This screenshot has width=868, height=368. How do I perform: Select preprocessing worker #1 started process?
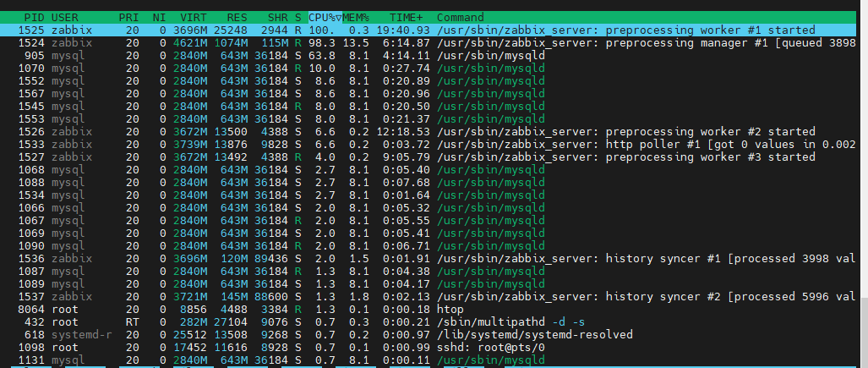coord(428,30)
